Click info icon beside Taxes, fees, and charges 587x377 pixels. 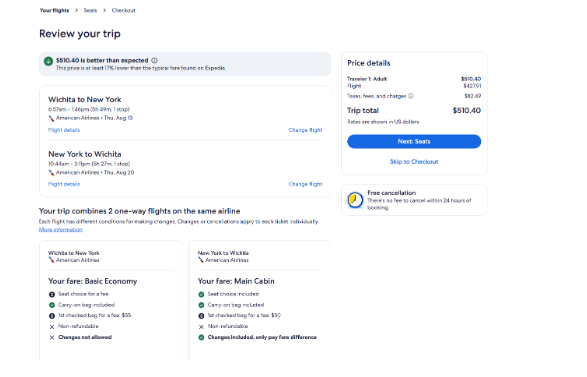coord(411,96)
